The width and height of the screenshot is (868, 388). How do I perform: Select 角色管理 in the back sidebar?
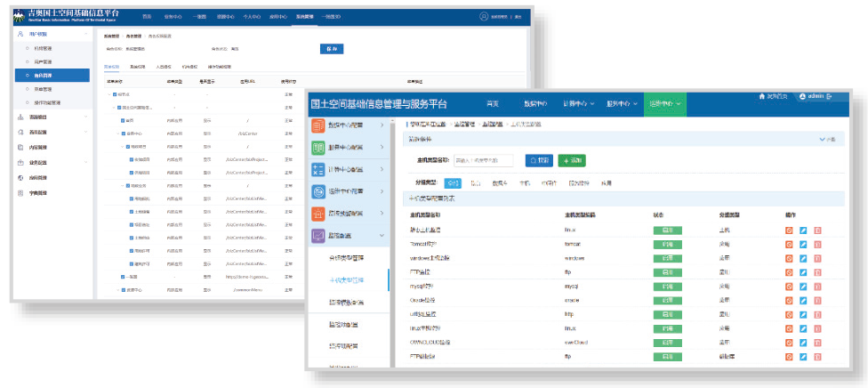click(x=52, y=76)
